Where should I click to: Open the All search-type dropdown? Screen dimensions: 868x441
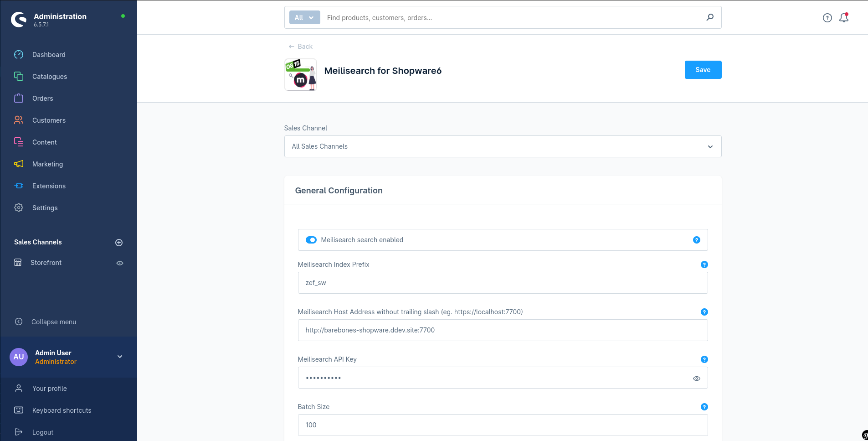(x=304, y=18)
